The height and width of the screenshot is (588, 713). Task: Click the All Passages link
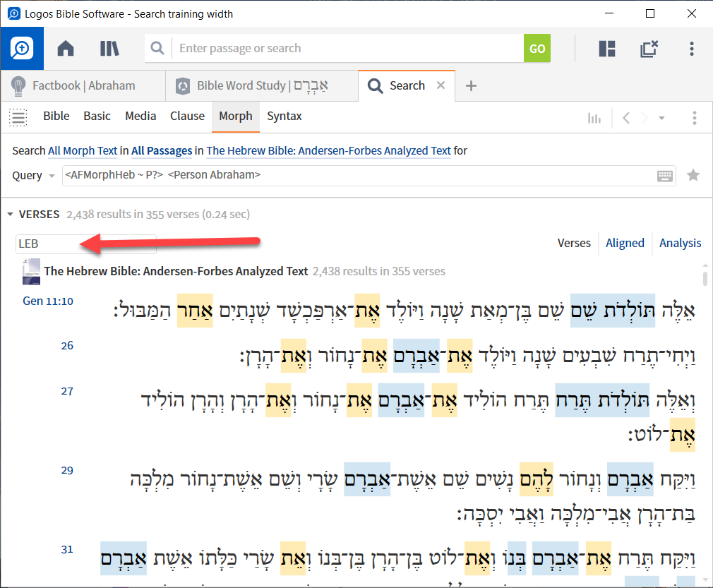point(162,150)
